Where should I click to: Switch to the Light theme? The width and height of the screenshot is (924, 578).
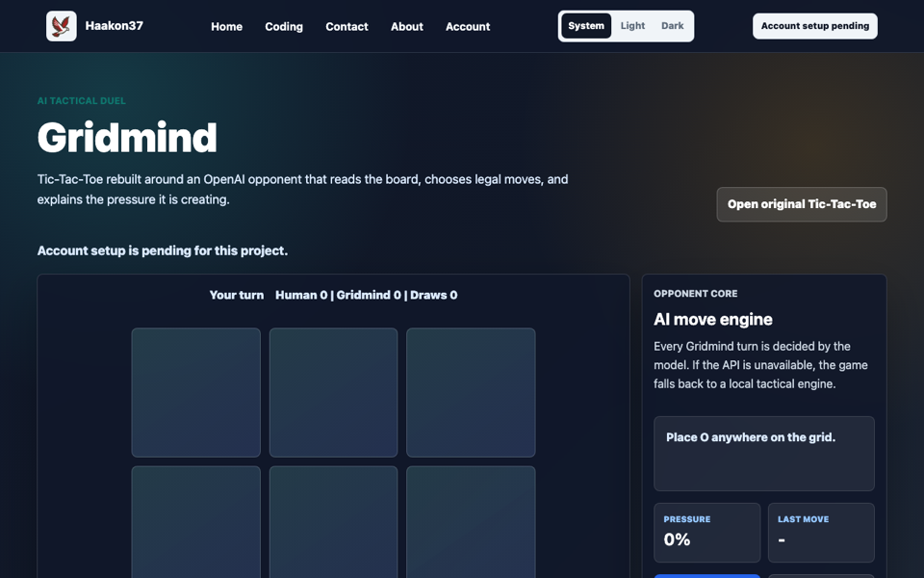633,26
